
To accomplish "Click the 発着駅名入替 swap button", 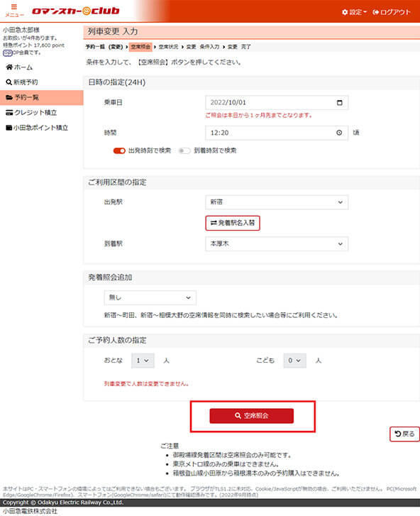I will (x=233, y=223).
